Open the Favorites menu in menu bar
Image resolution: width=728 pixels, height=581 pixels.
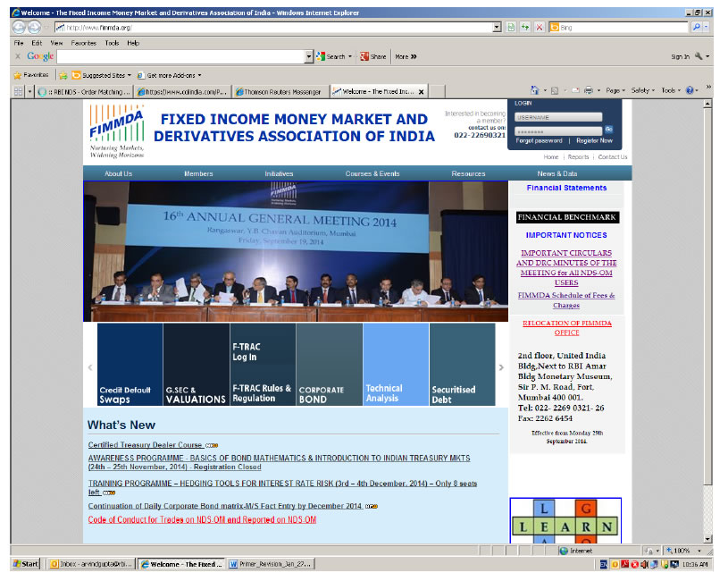[83, 43]
